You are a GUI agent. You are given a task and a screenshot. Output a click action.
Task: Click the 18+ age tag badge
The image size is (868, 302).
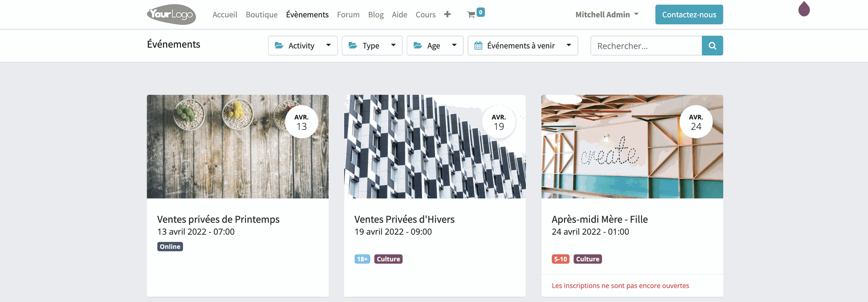[x=362, y=259]
